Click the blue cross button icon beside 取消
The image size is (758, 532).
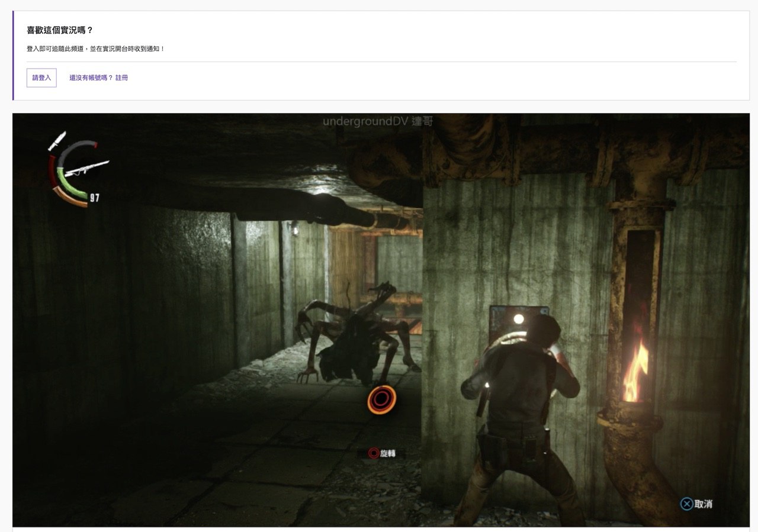[x=686, y=504]
